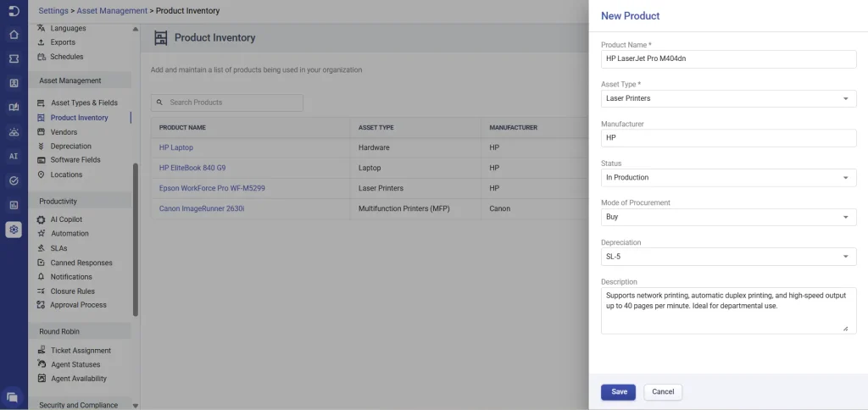Click the Product Name input field

click(x=728, y=59)
